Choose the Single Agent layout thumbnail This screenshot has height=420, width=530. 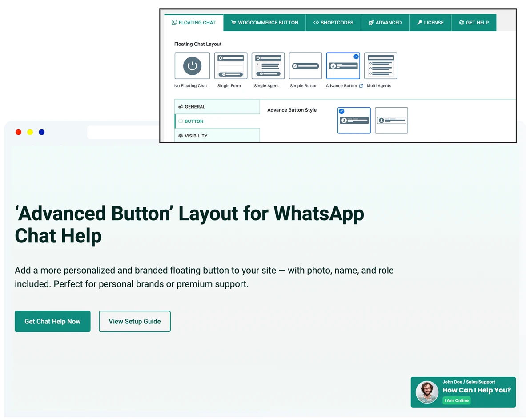point(268,66)
